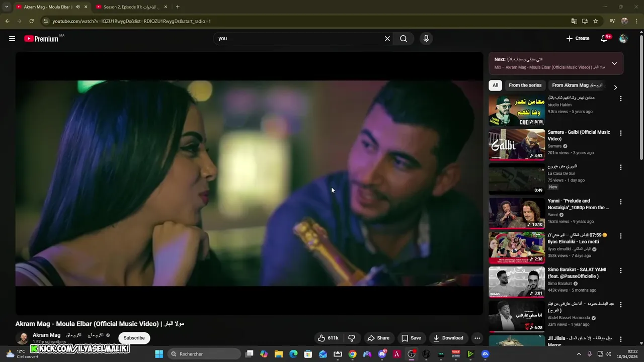Open a new browser tab
Viewport: 644px width, 362px height.
(178, 7)
